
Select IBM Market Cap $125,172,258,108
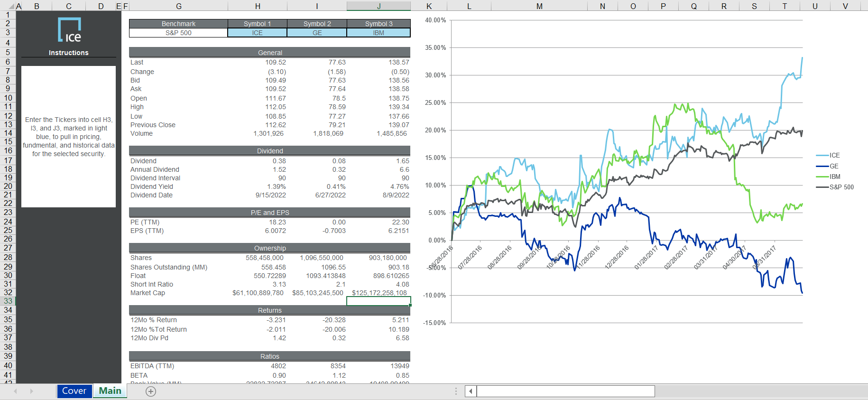379,293
